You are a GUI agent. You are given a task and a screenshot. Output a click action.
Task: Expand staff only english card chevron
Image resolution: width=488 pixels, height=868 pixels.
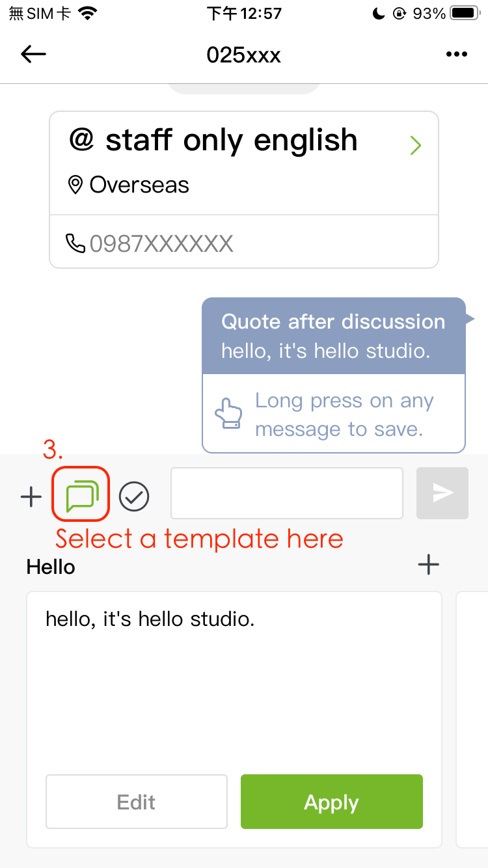tap(415, 146)
